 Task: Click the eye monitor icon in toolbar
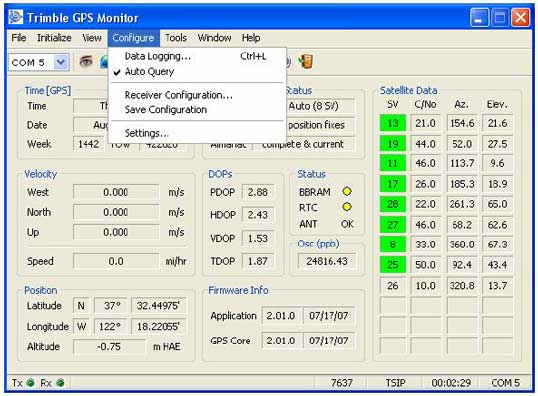tap(86, 62)
